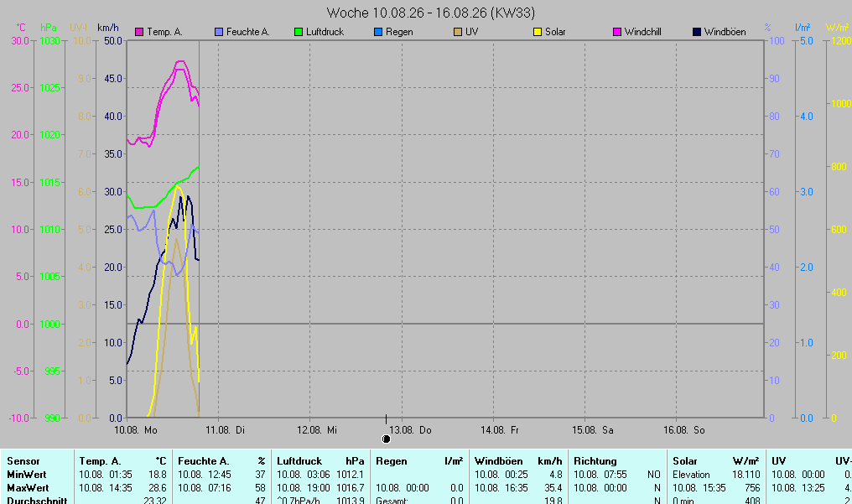
Task: Click the dark navy Windböen legend swatch
Action: pyautogui.click(x=697, y=32)
